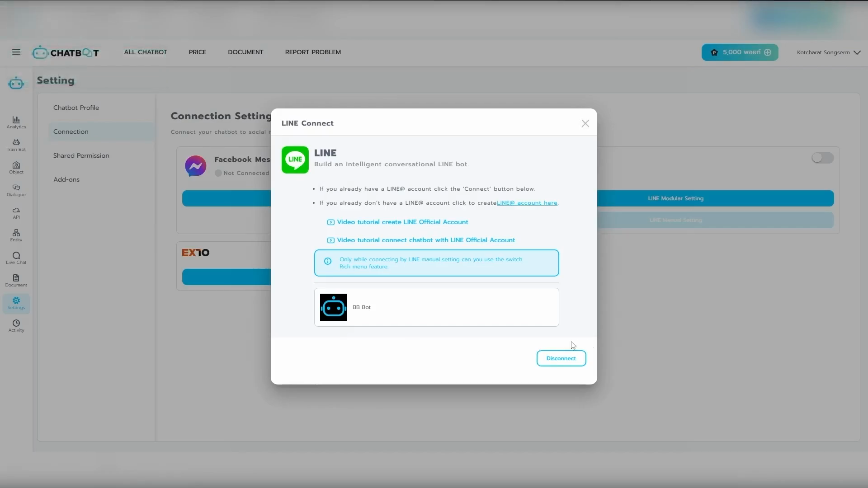
Task: Click the LINE Modular Setting button
Action: coord(716,198)
